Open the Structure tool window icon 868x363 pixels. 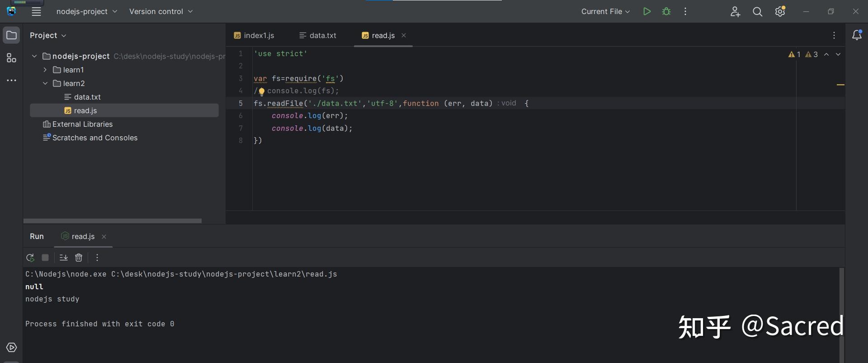(11, 58)
